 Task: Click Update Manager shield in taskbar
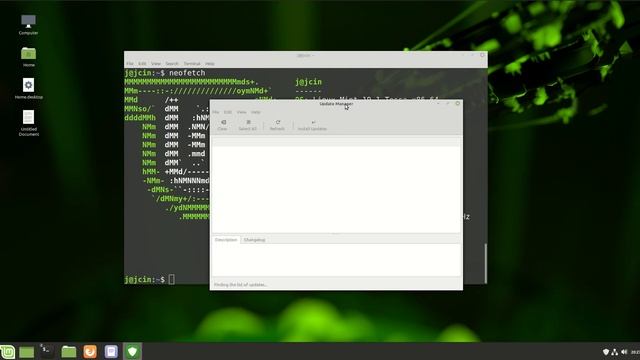point(132,351)
